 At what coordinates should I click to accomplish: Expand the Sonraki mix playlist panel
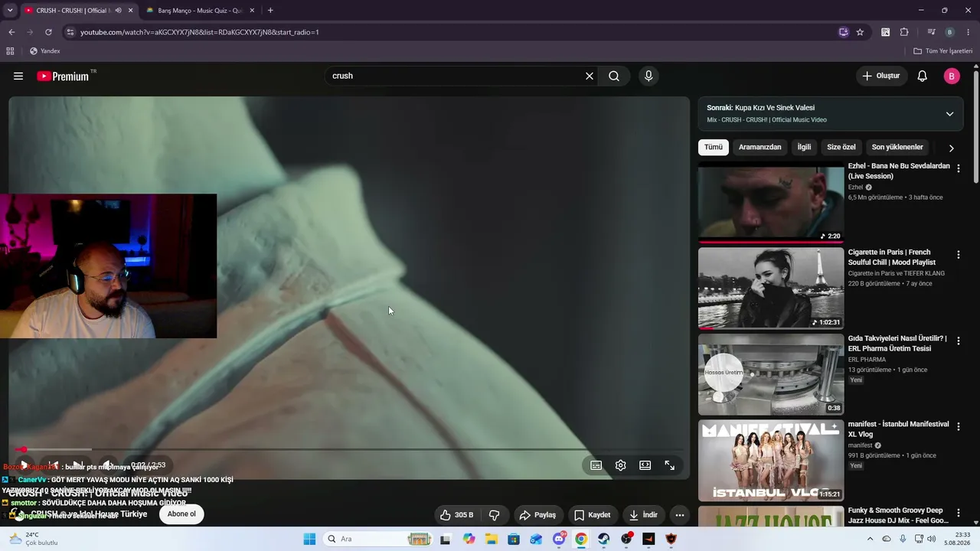[949, 114]
